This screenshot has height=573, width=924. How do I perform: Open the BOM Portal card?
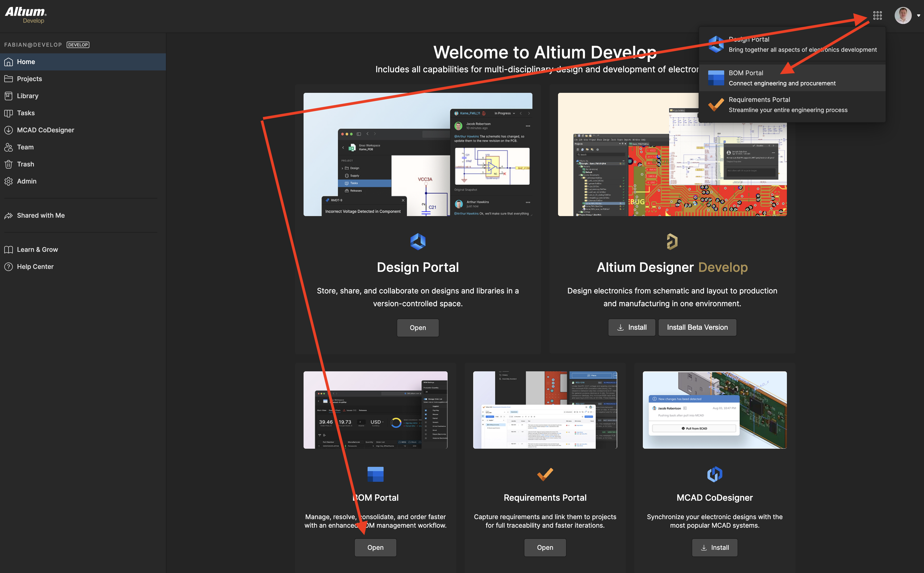(x=375, y=548)
